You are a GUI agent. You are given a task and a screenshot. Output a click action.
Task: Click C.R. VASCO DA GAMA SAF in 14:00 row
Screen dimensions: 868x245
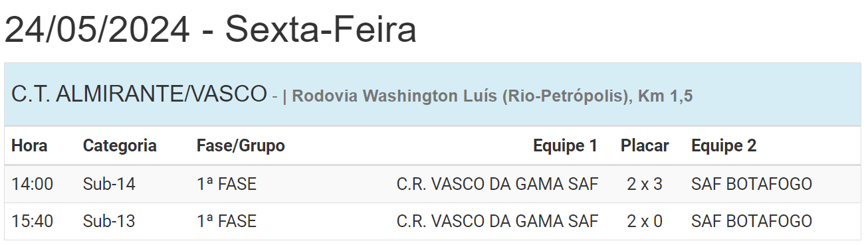[x=497, y=184]
